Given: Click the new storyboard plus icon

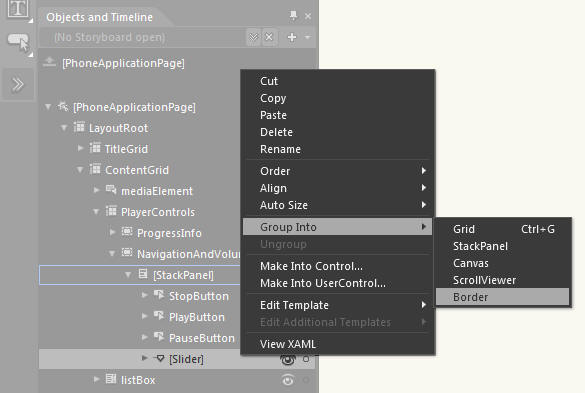Looking at the screenshot, I should [292, 37].
